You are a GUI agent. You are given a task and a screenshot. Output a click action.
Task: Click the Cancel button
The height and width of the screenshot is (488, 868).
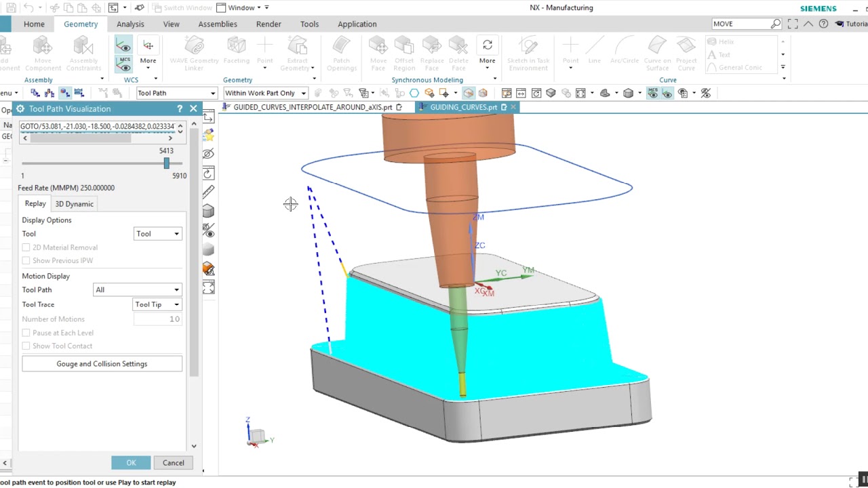coord(173,463)
